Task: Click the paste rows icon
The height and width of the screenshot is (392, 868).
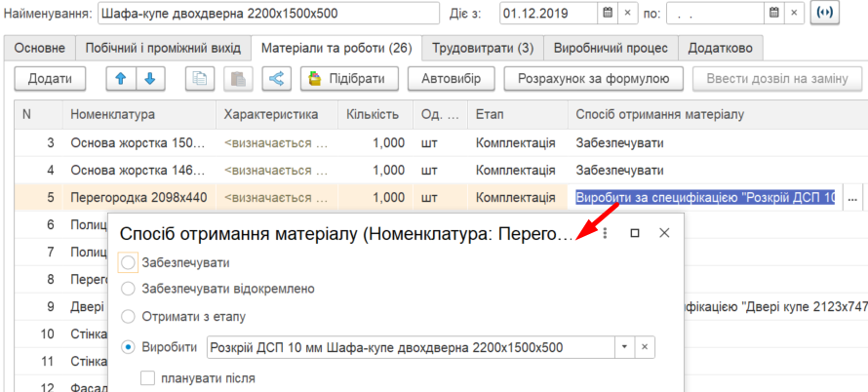Action: (237, 79)
